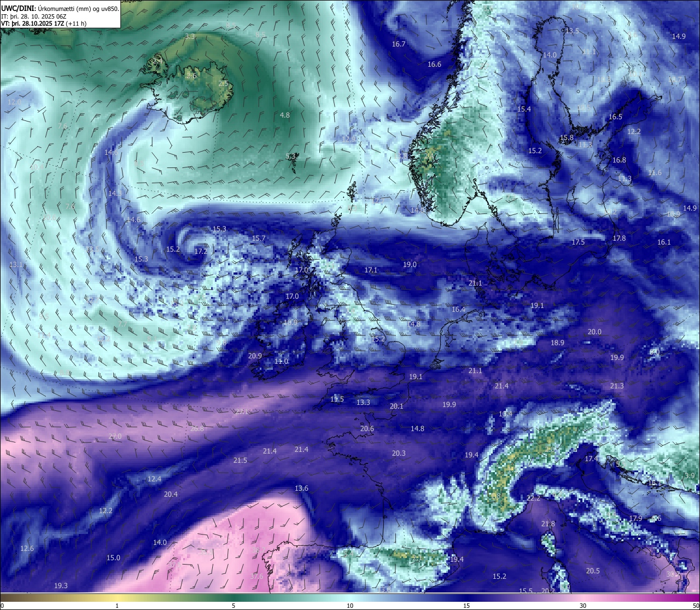This screenshot has height=610, width=700.
Task: Select the 11.5 value over Cornwall
Action: click(337, 399)
